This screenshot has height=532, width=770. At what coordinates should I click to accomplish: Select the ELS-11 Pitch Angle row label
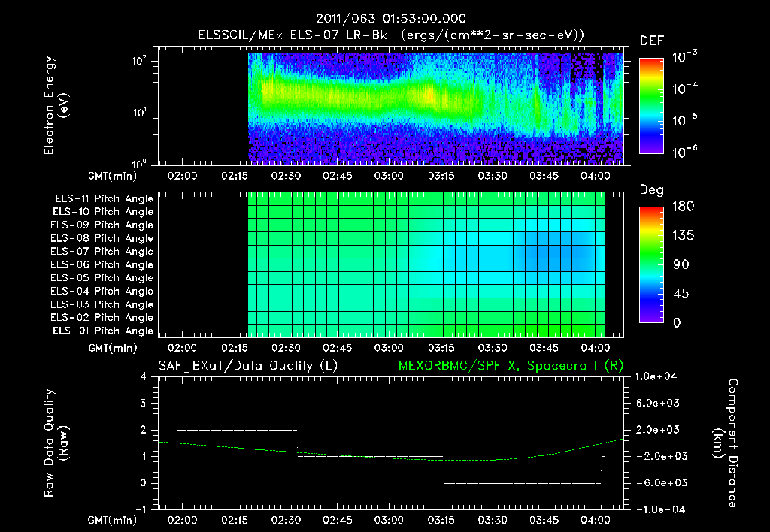click(x=104, y=199)
